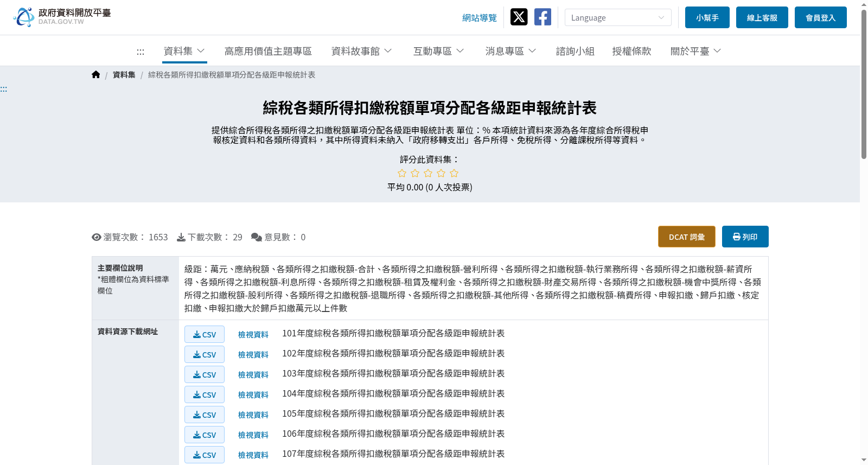Click the 列印 print button
Screen dimensions: 868x465
pyautogui.click(x=745, y=237)
